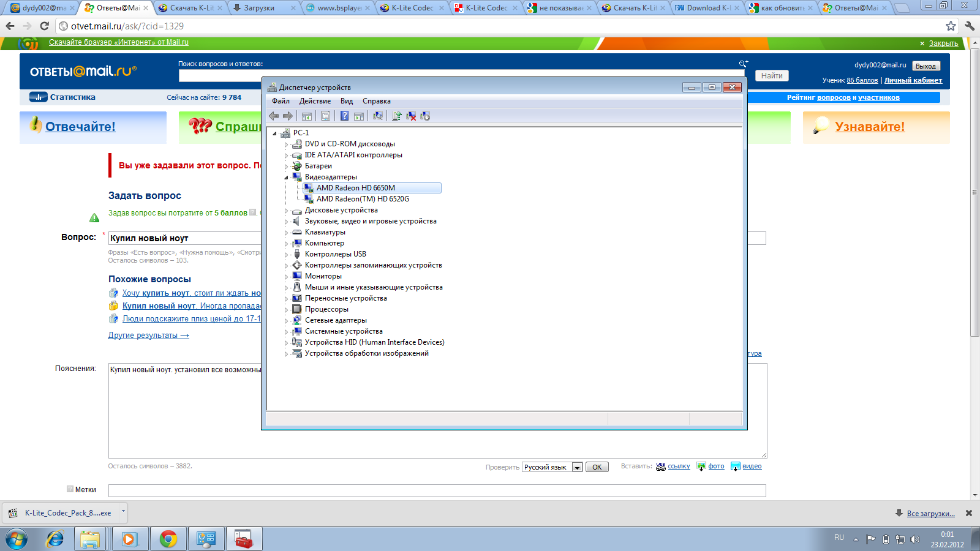This screenshot has height=551, width=980.
Task: Select Контроллеры запоминающих устройств item
Action: 374,265
